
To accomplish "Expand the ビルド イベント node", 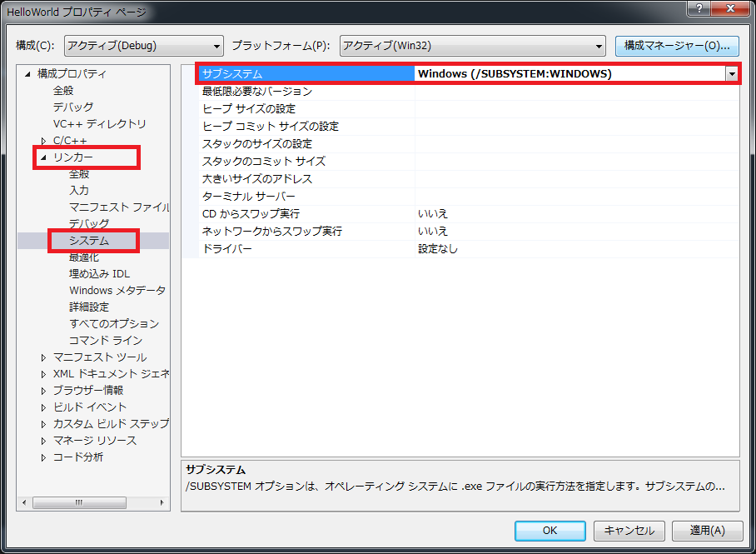I will [x=44, y=407].
